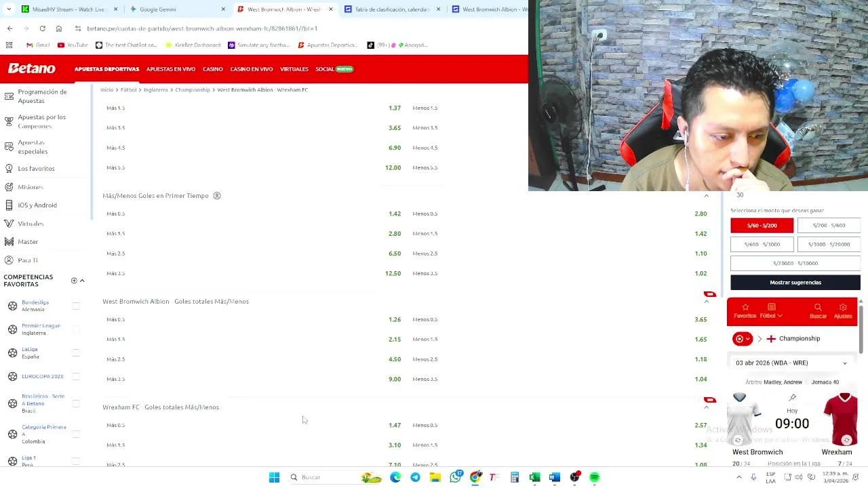This screenshot has height=488, width=868.
Task: Open Master in left sidebar
Action: pyautogui.click(x=28, y=241)
